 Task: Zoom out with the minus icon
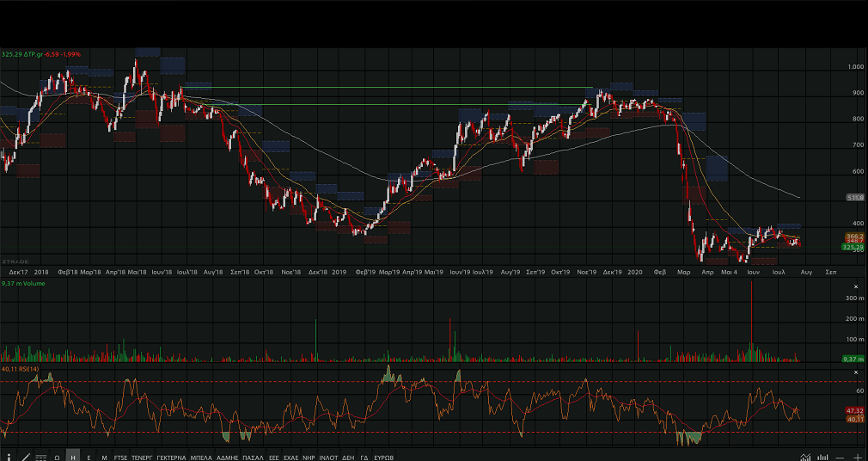(841, 458)
